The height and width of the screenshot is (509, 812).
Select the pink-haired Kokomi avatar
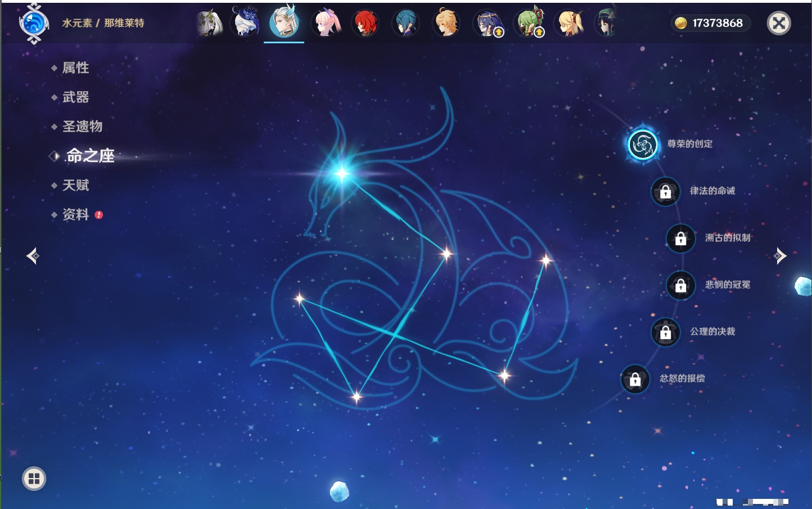327,23
